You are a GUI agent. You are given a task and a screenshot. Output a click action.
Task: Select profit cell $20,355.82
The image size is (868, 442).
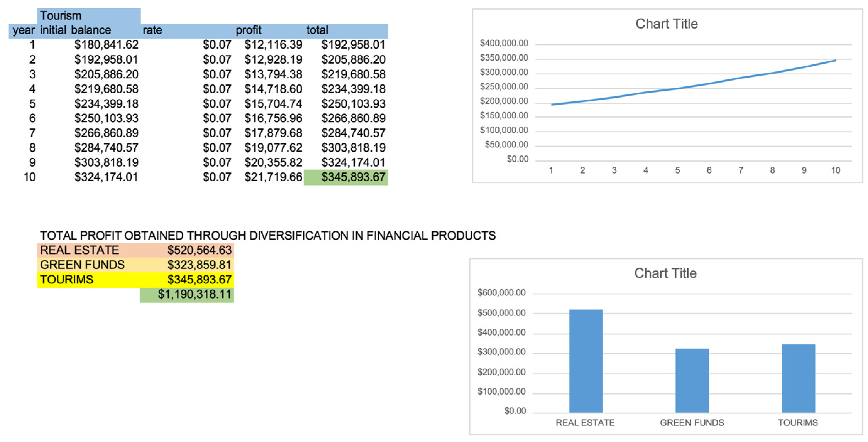(x=273, y=163)
